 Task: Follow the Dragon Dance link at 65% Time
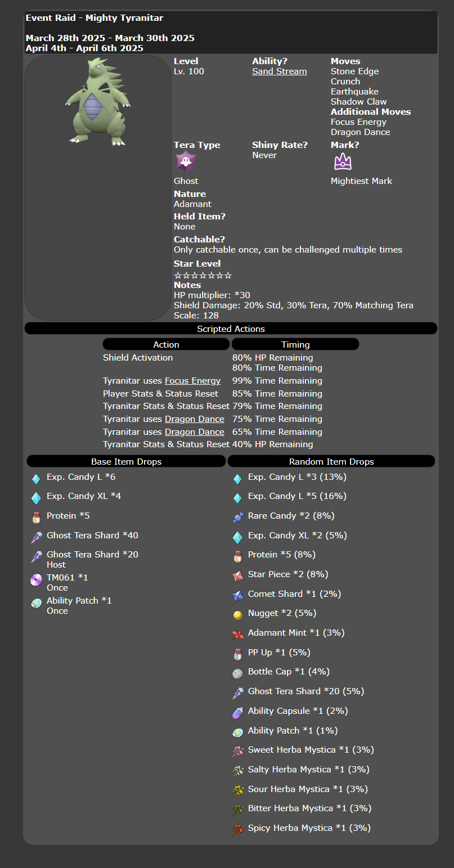(x=194, y=432)
